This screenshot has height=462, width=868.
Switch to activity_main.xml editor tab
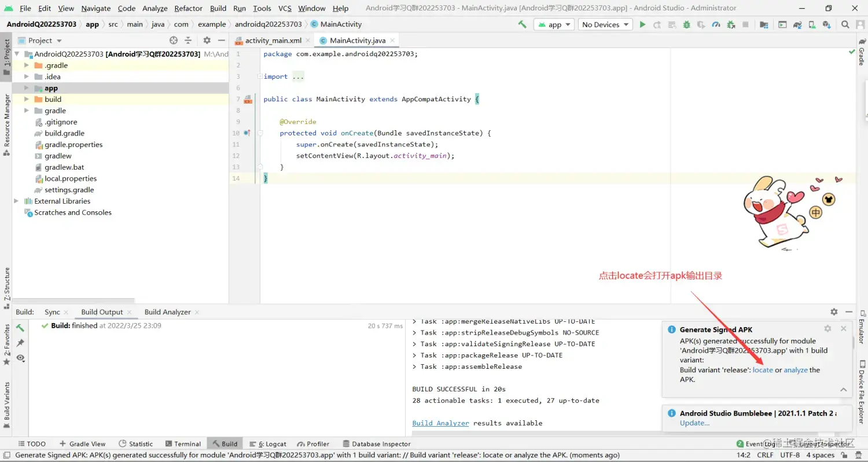click(273, 41)
